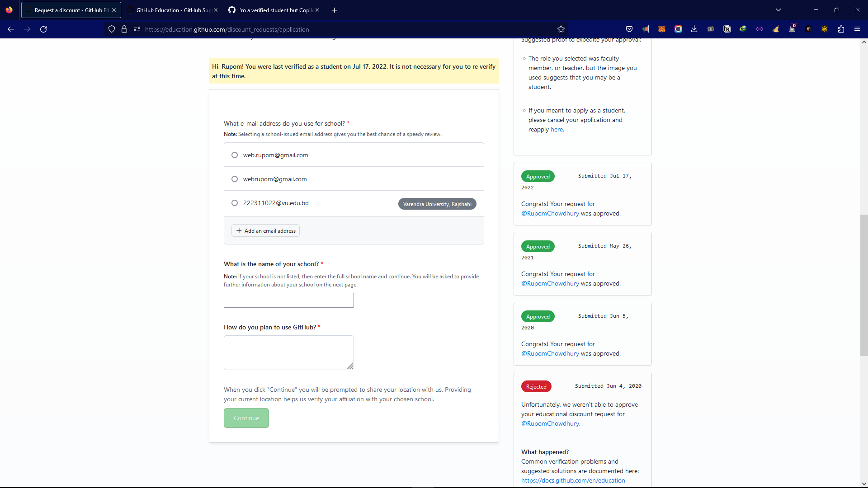The height and width of the screenshot is (488, 868).
Task: Open the Firefox hamburger application menu
Action: (857, 29)
